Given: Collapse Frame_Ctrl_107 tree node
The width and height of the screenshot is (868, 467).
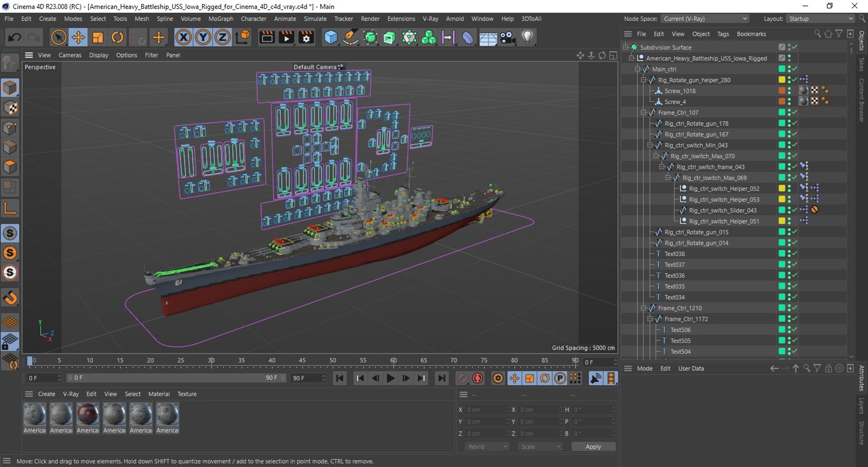Looking at the screenshot, I should [x=643, y=112].
